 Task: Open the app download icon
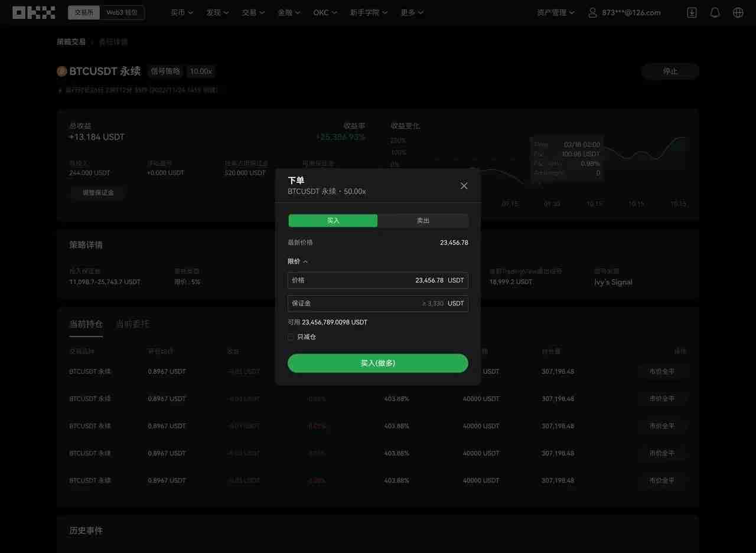coord(691,12)
